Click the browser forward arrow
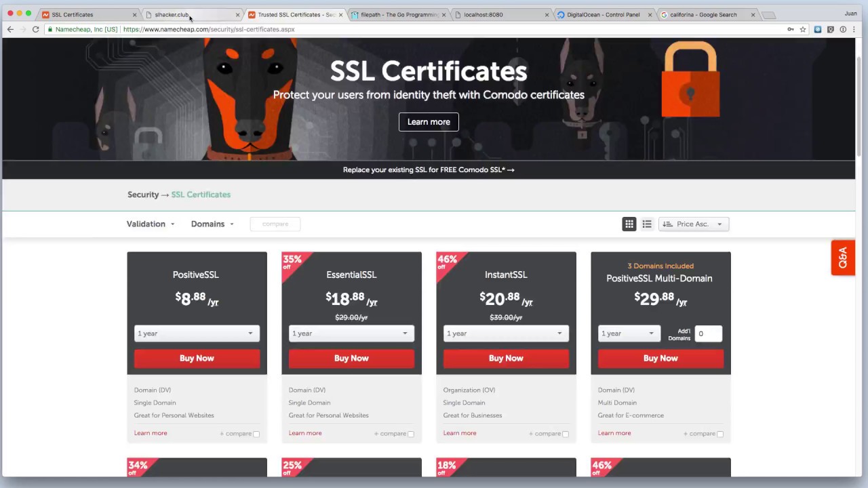This screenshot has width=868, height=488. click(x=22, y=29)
